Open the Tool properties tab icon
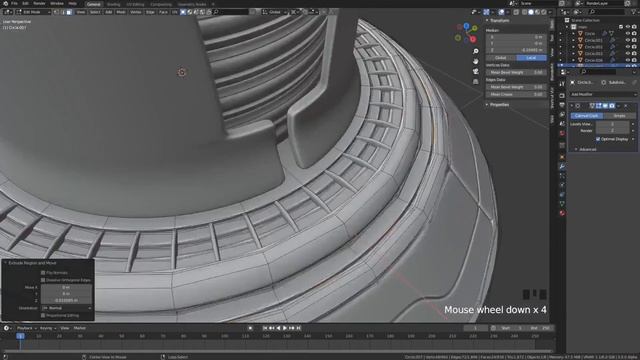Screen dimensions: 640x360 [x=562, y=84]
